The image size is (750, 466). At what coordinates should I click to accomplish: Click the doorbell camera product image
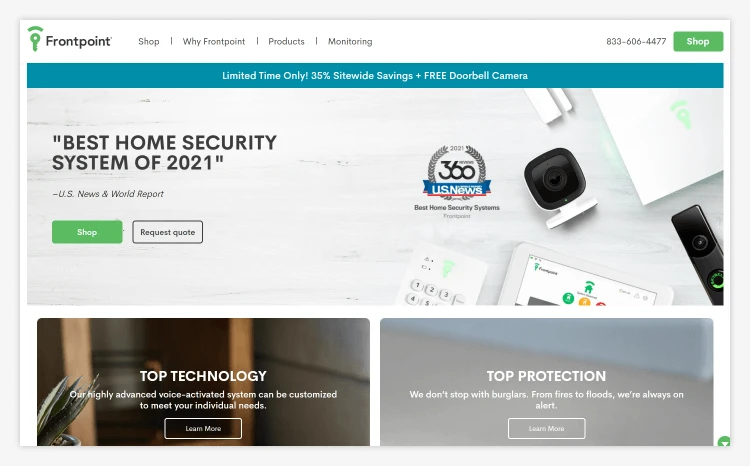[x=699, y=254]
